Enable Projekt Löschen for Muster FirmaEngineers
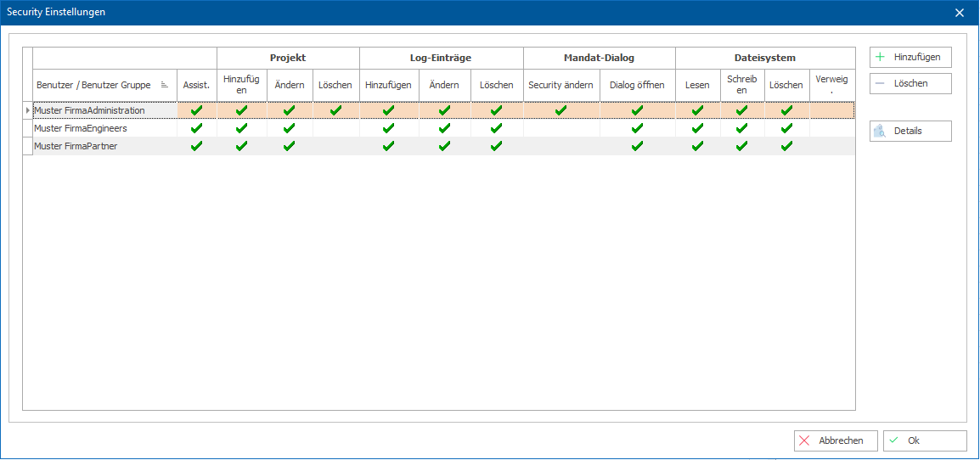This screenshot has height=460, width=980. click(335, 128)
